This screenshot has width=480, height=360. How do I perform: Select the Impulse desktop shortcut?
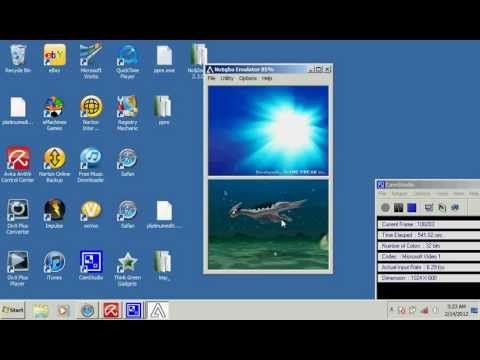coord(54,214)
